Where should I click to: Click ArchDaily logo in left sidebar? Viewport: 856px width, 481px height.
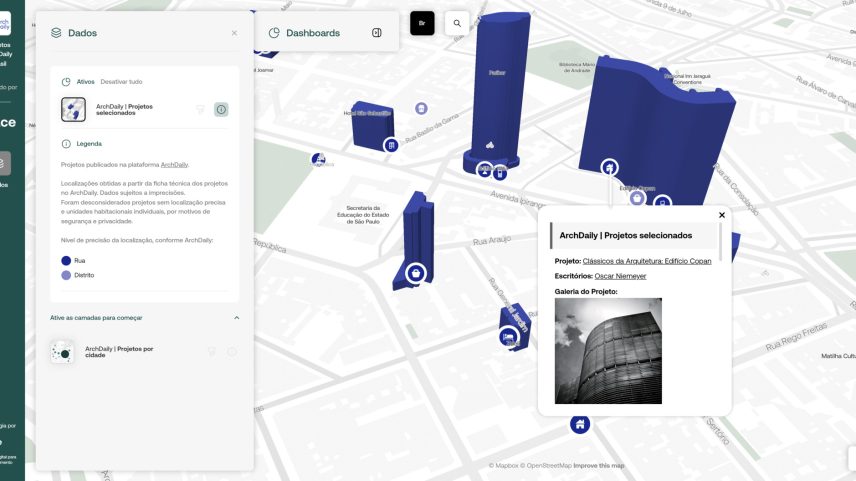[4, 24]
